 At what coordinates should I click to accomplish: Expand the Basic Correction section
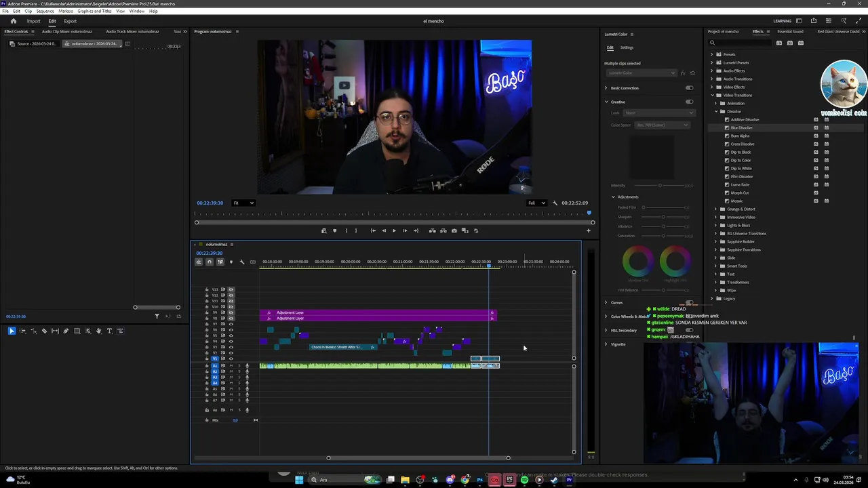click(606, 88)
